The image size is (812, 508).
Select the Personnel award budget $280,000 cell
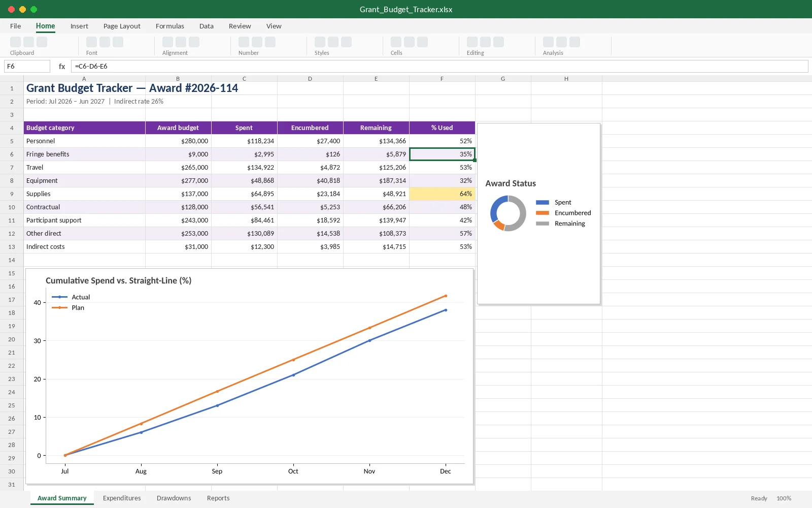(178, 141)
